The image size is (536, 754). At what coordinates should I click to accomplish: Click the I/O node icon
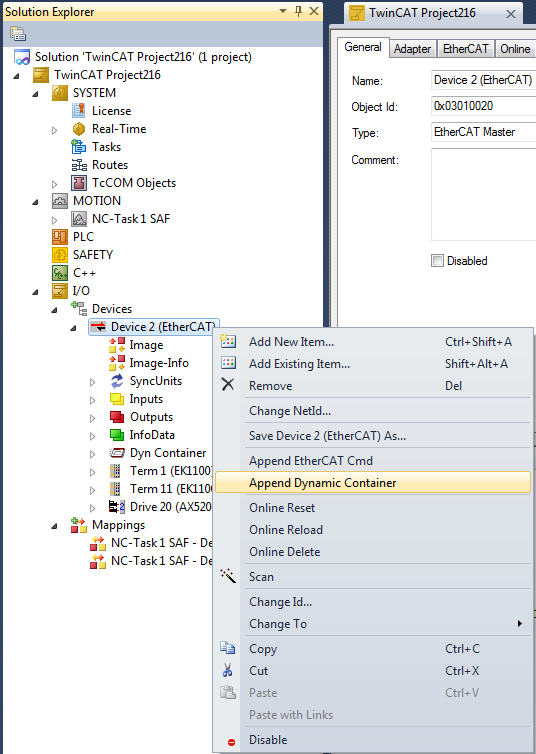[x=60, y=291]
